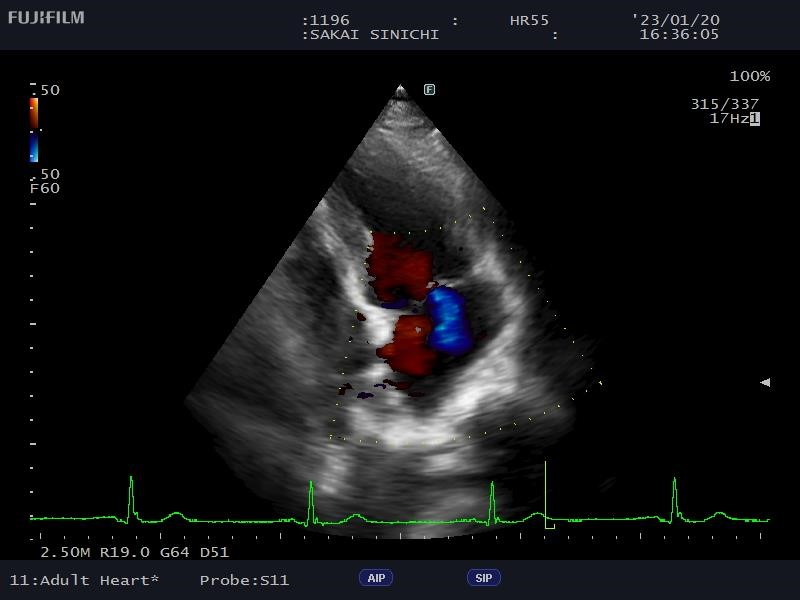Viewport: 800px width, 600px height.
Task: Click the 2.50M R19.0 G64 D51 settings line
Action: tap(135, 552)
